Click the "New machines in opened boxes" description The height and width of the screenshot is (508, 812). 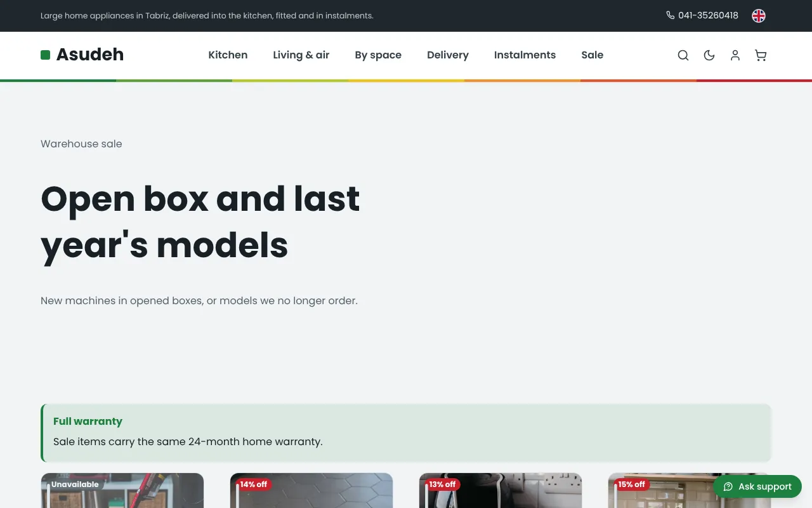click(x=199, y=300)
